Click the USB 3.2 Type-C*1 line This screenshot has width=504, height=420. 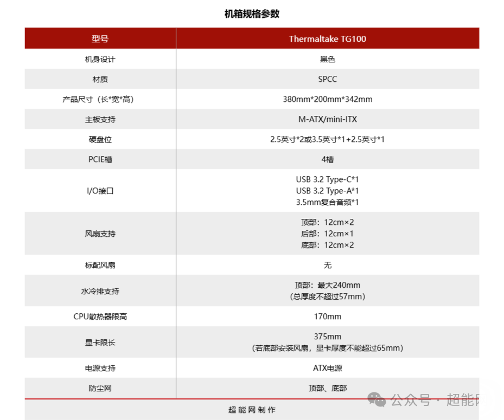click(x=327, y=179)
